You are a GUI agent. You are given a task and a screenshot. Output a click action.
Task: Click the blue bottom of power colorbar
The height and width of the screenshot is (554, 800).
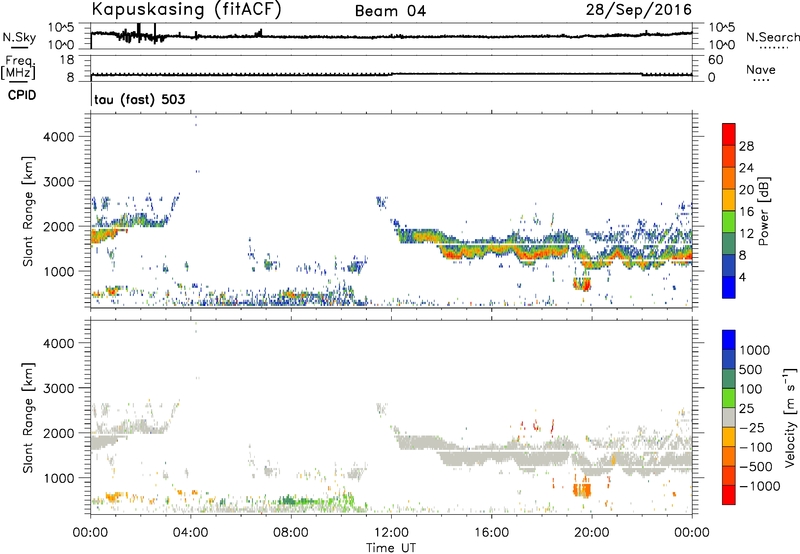point(729,287)
